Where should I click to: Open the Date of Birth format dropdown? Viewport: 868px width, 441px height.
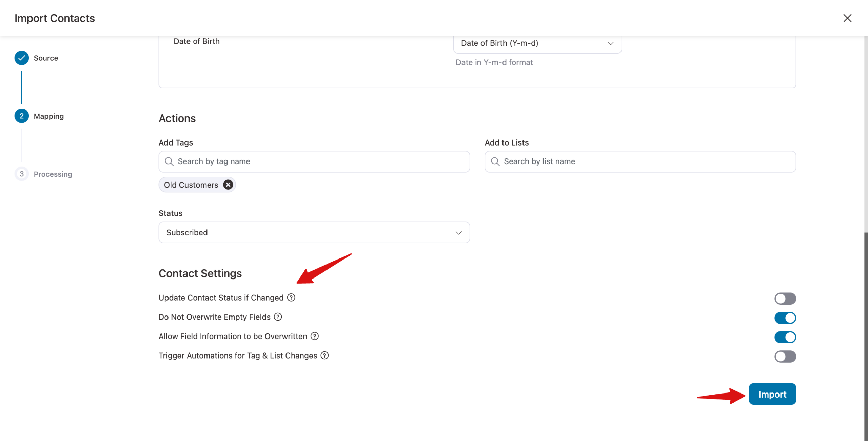[537, 44]
